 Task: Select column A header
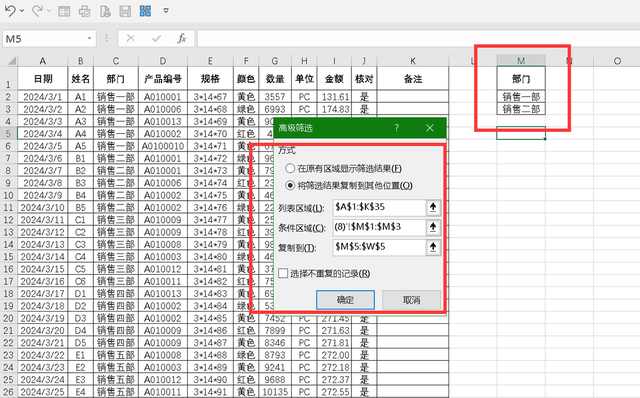[x=42, y=61]
